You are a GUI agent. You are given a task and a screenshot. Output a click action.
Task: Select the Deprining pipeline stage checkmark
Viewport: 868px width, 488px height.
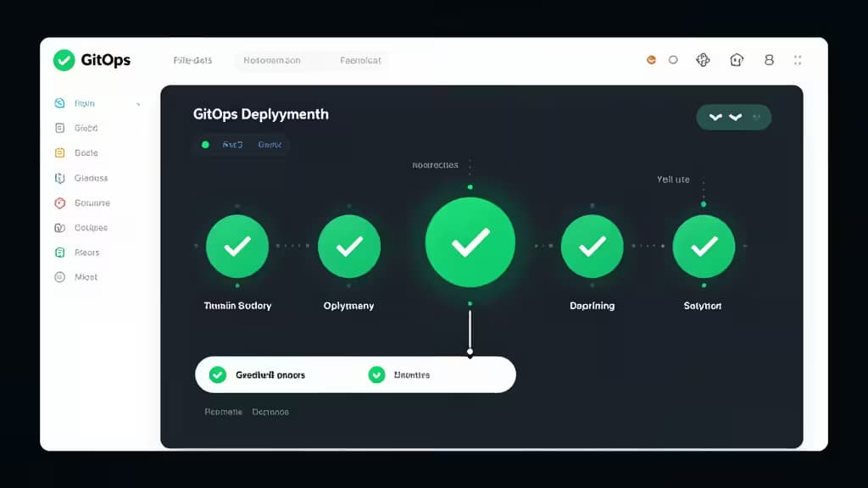593,247
